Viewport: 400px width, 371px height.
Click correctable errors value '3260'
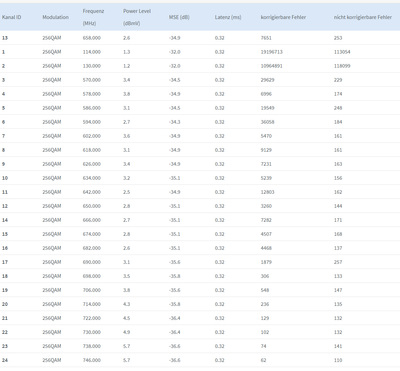pyautogui.click(x=266, y=206)
